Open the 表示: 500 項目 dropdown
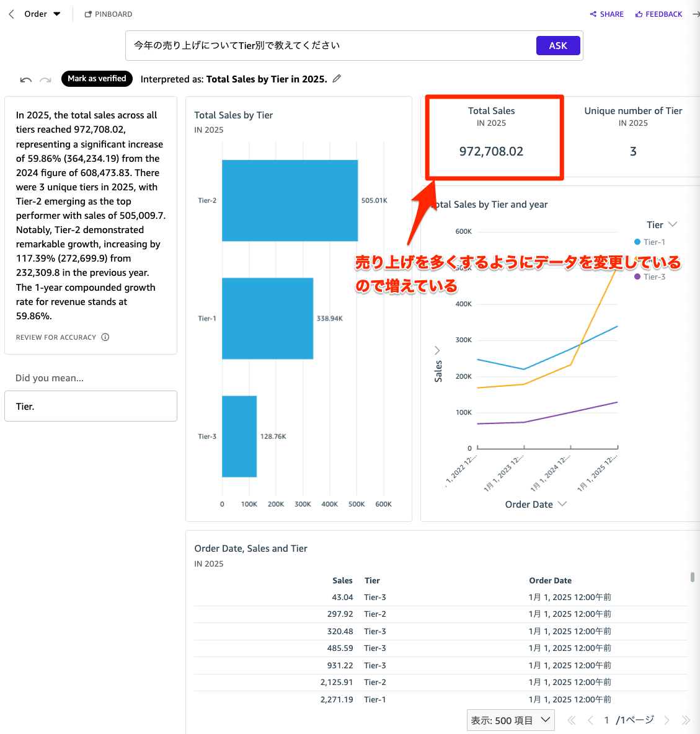 click(x=510, y=720)
